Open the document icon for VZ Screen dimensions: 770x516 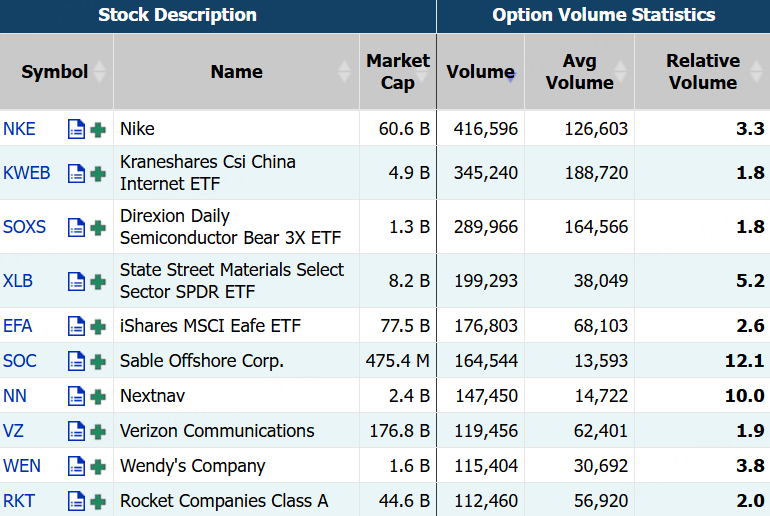76,432
